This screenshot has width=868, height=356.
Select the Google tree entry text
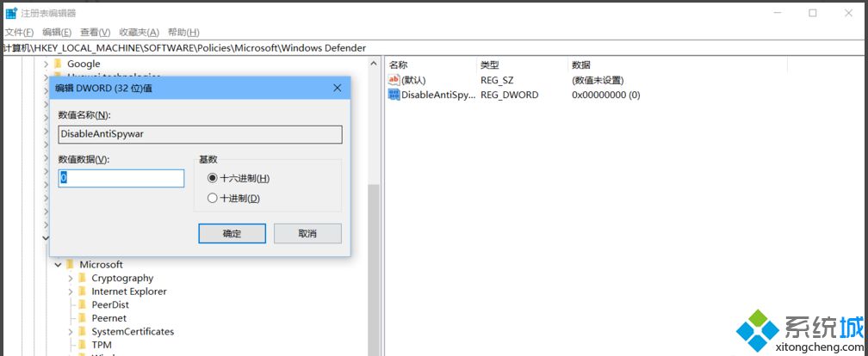(84, 64)
